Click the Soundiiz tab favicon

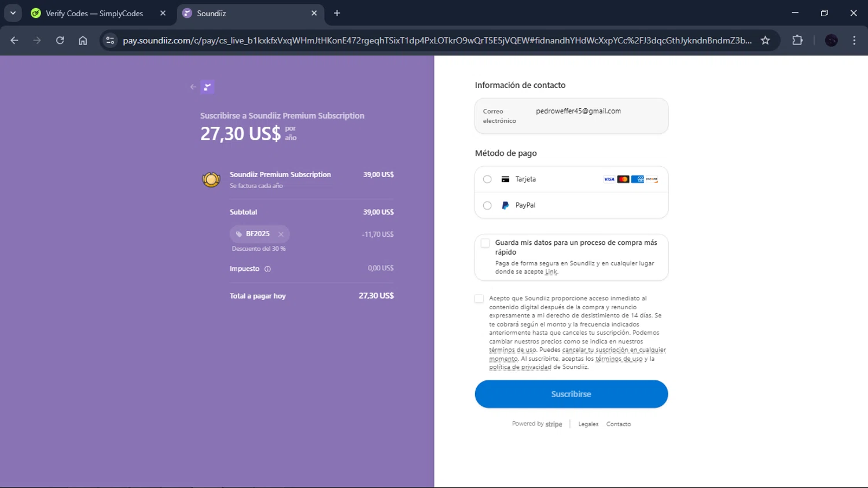tap(187, 13)
